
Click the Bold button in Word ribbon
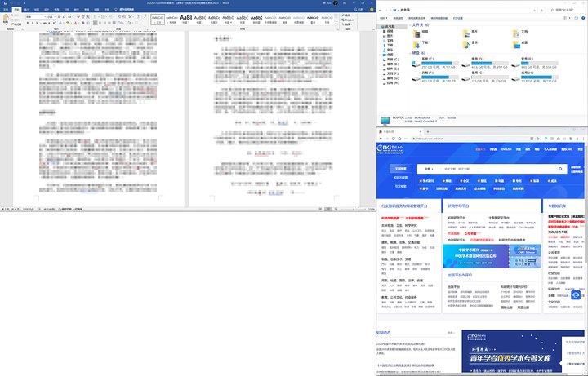(x=27, y=24)
